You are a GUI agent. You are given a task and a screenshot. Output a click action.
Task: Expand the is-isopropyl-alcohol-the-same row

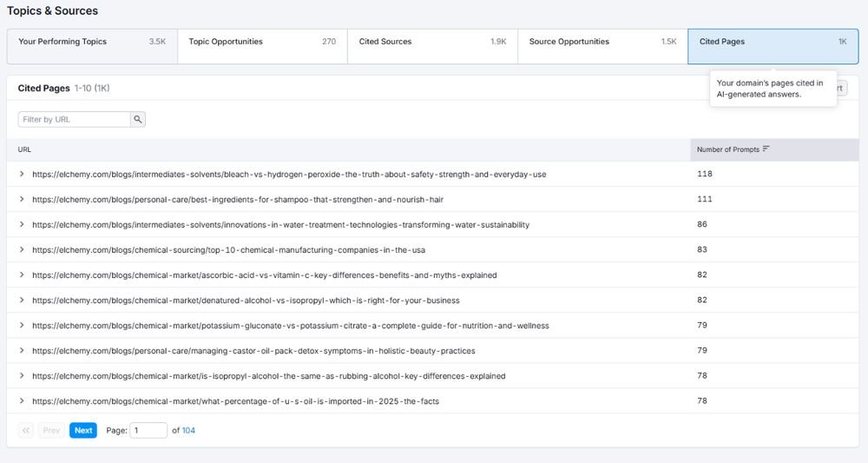[x=22, y=375]
